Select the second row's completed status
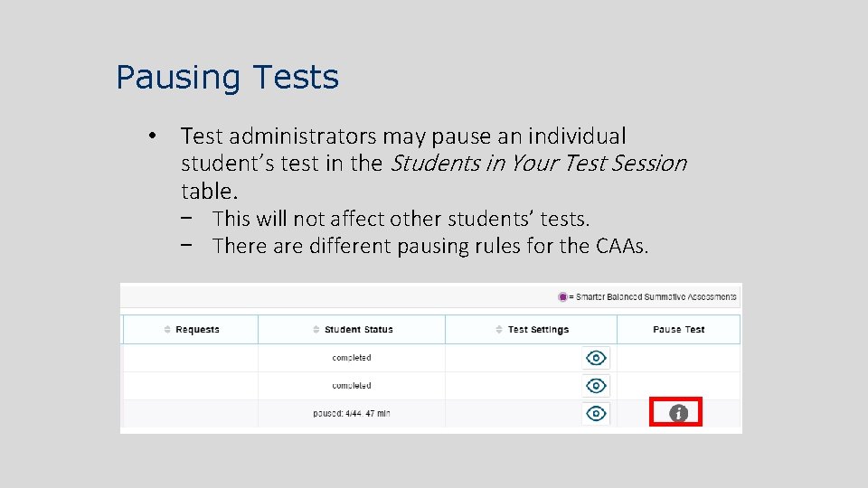The width and height of the screenshot is (868, 488). (x=351, y=386)
